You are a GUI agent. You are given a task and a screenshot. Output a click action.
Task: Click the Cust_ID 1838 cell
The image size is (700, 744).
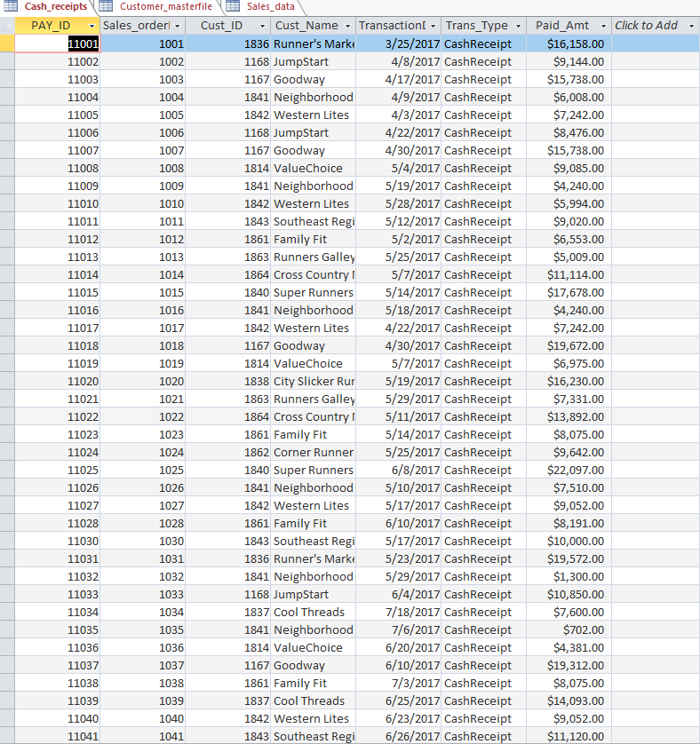click(228, 381)
